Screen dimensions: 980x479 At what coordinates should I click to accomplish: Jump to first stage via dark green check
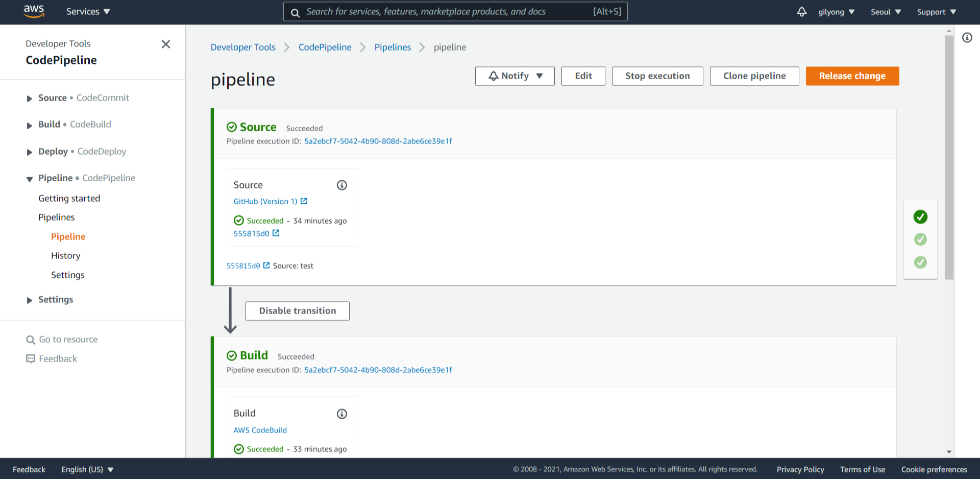[x=920, y=217]
